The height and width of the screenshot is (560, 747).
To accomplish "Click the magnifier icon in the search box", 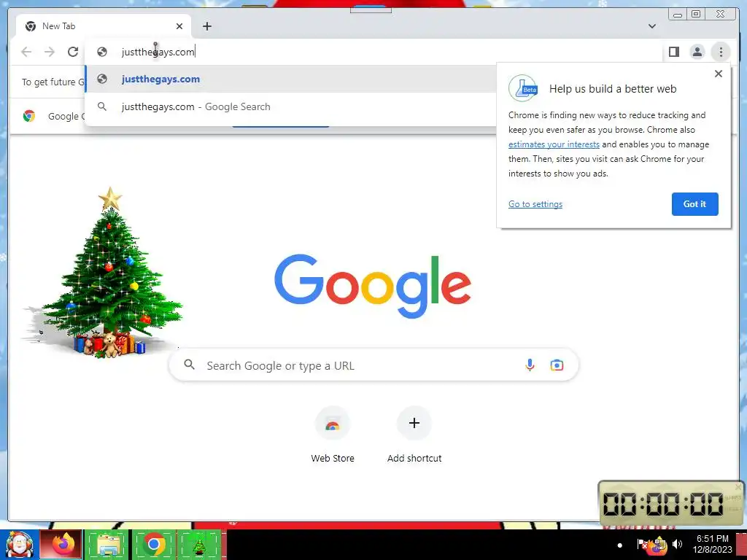I will coord(190,365).
